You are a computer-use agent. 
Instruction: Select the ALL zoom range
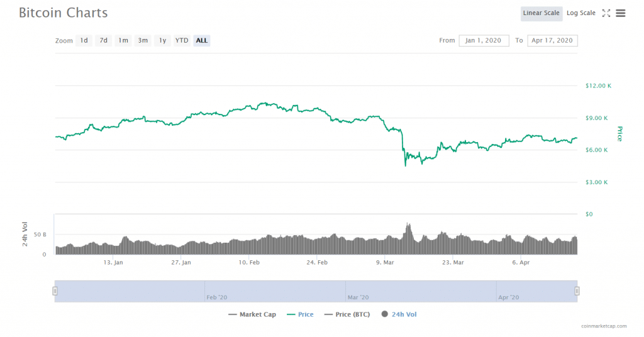click(x=202, y=41)
